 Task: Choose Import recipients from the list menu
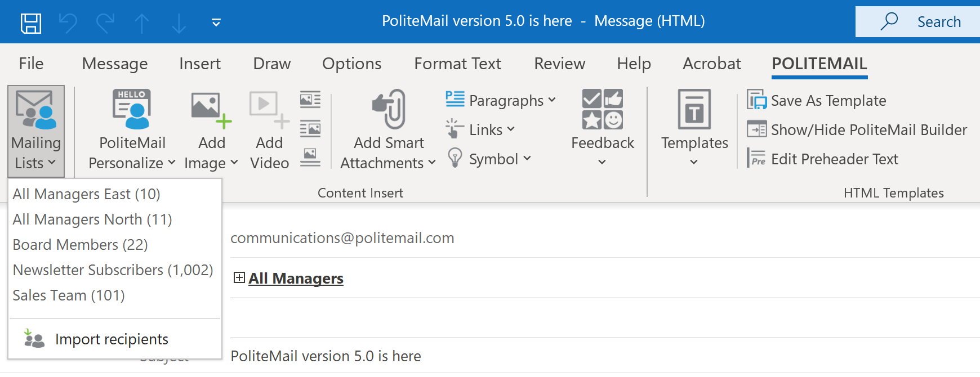point(112,339)
